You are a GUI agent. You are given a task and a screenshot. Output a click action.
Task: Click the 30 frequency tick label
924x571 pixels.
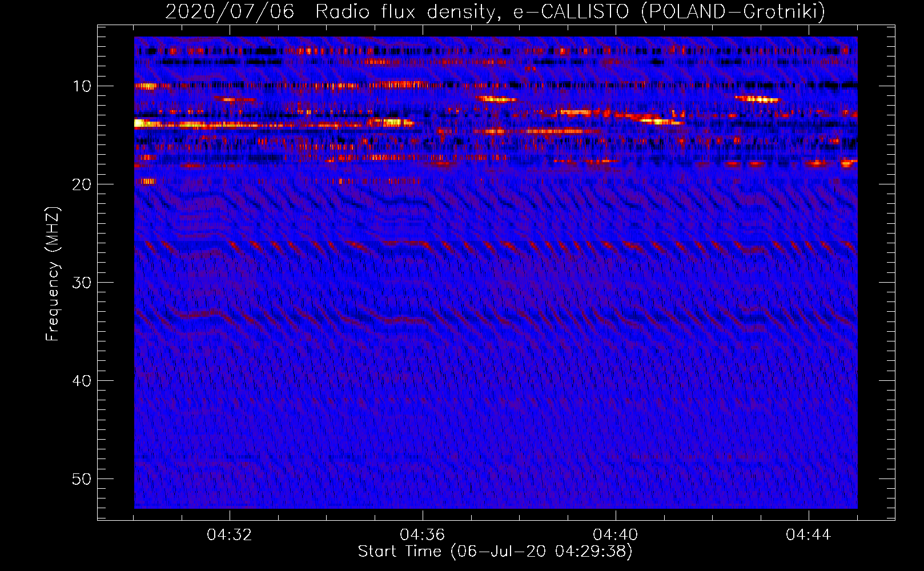(x=82, y=283)
